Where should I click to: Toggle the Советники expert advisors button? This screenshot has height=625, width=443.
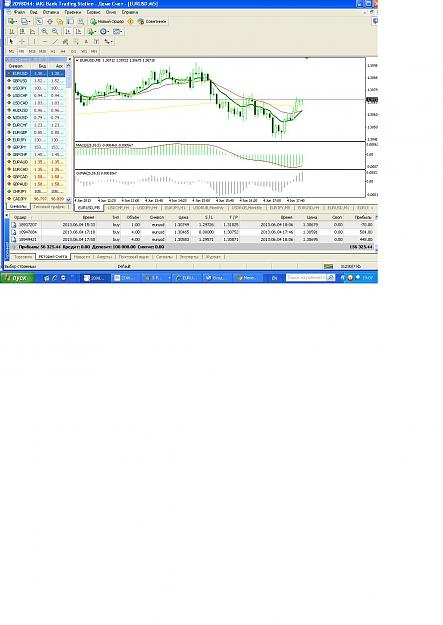(x=152, y=22)
